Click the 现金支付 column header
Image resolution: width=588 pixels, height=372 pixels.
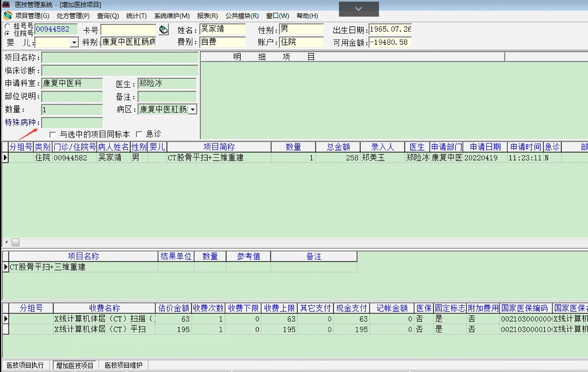(x=352, y=308)
